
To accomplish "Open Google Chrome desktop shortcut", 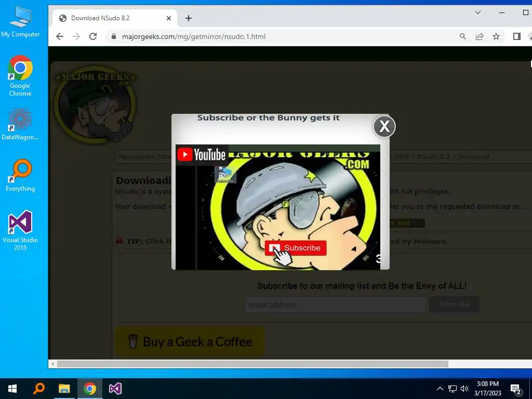I will (x=20, y=76).
